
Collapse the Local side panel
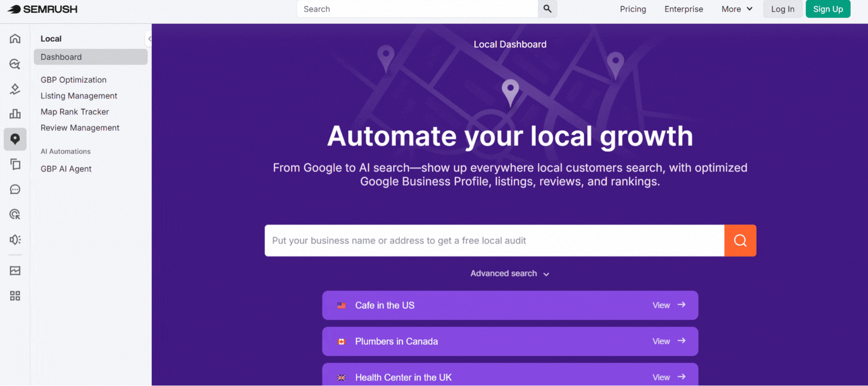pyautogui.click(x=149, y=39)
